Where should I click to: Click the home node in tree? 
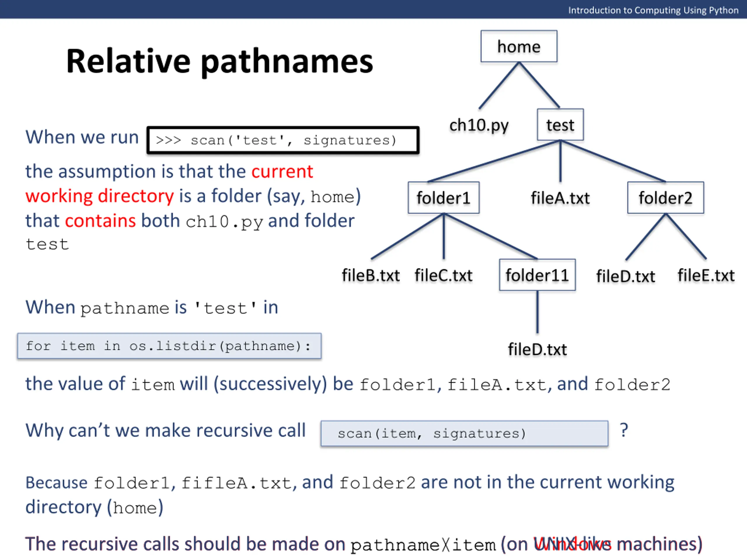[519, 46]
